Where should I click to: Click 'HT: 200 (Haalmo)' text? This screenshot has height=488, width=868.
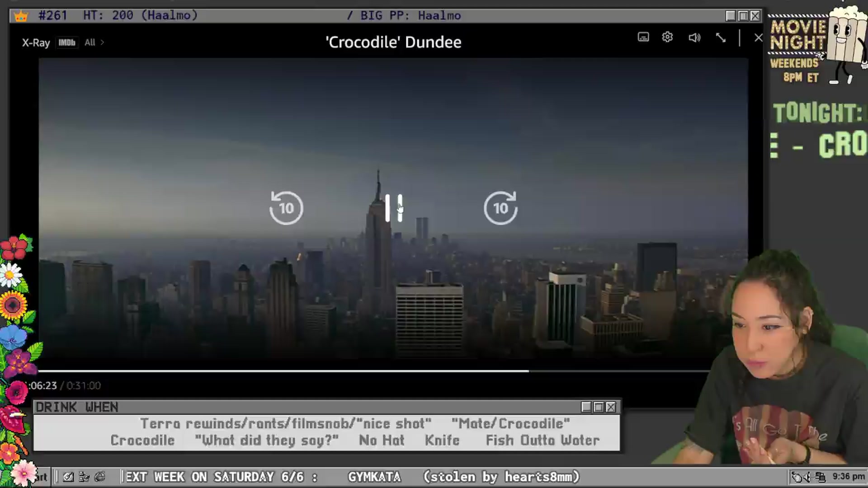tap(140, 15)
